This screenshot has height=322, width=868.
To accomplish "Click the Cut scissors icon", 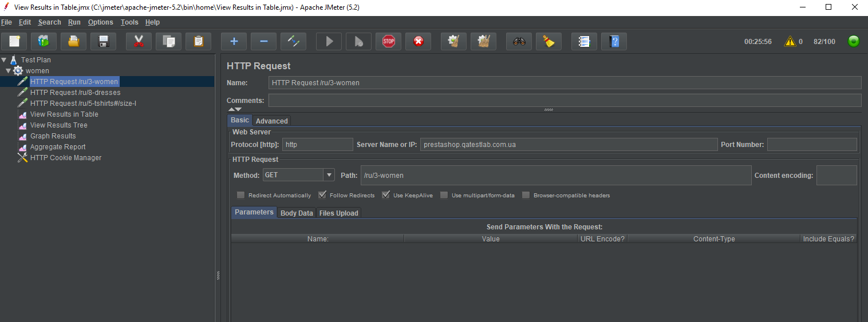I will pos(139,41).
